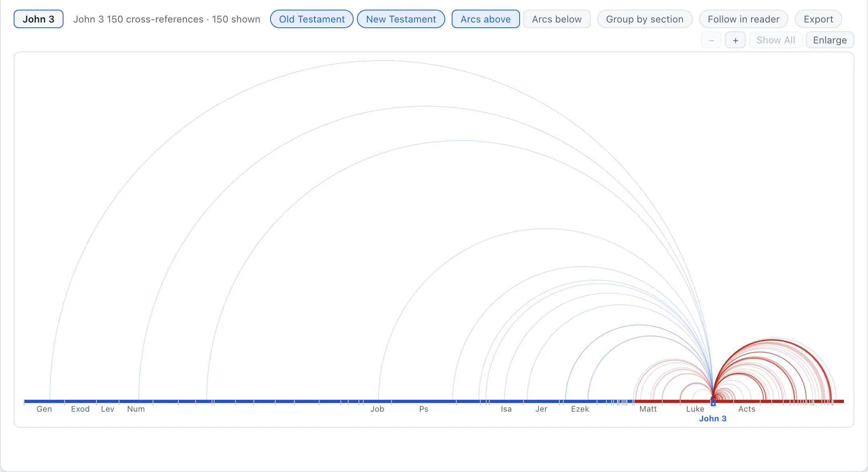Toggle the Old Testament filter
Screen dimensions: 868x472
[x=312, y=19]
